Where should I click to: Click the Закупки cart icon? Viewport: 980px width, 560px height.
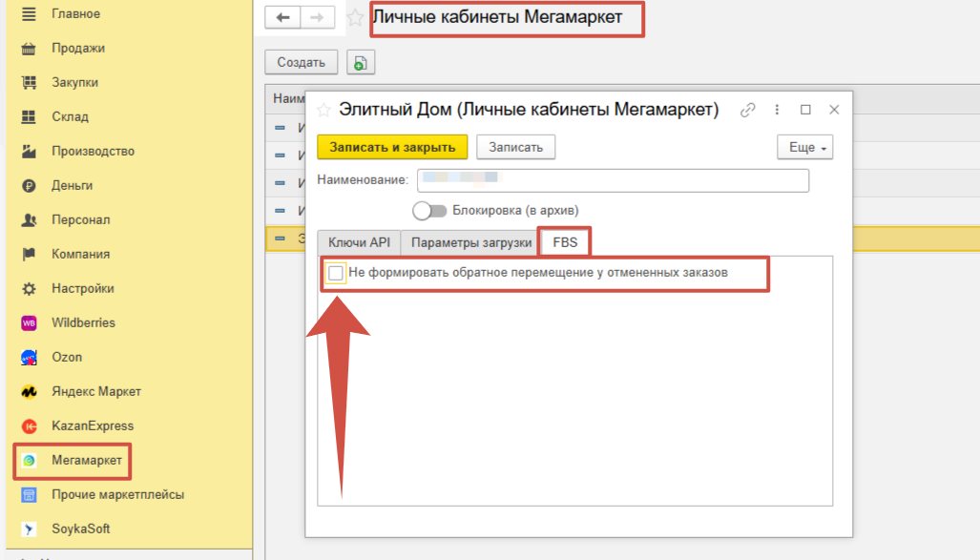tap(29, 82)
